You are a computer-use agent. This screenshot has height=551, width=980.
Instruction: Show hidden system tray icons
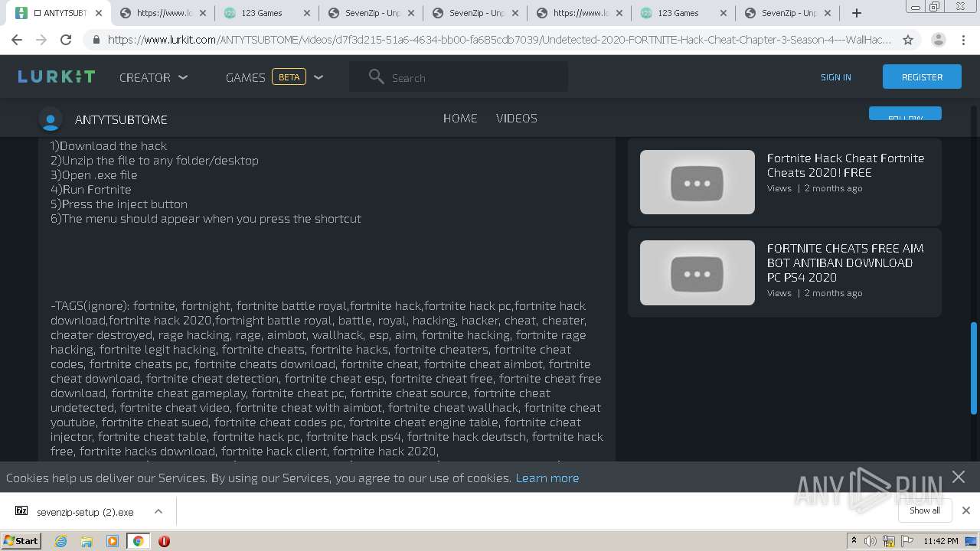pos(854,541)
